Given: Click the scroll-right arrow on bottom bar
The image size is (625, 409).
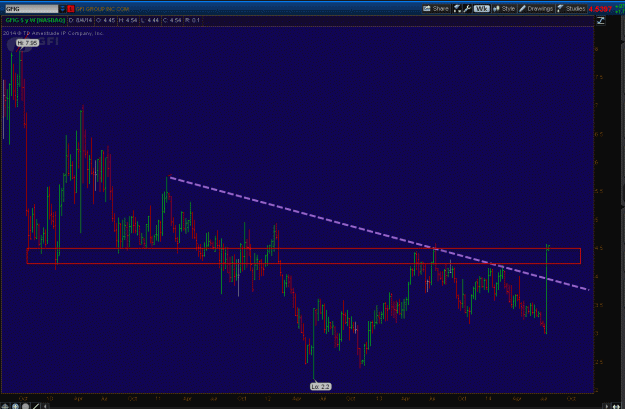Looking at the screenshot, I should click(x=607, y=406).
